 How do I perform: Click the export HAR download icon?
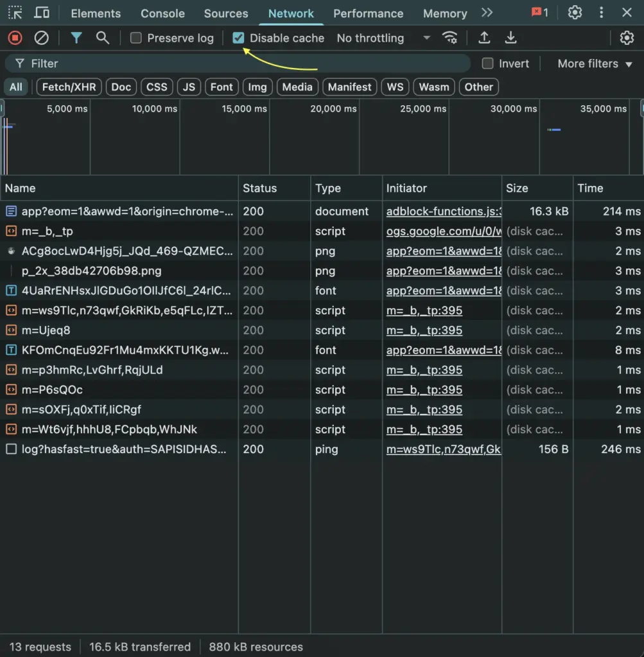click(510, 38)
